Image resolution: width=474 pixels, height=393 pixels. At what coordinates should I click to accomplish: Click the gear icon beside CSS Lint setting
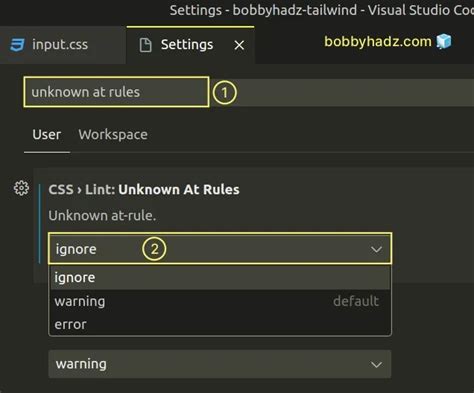pos(21,188)
